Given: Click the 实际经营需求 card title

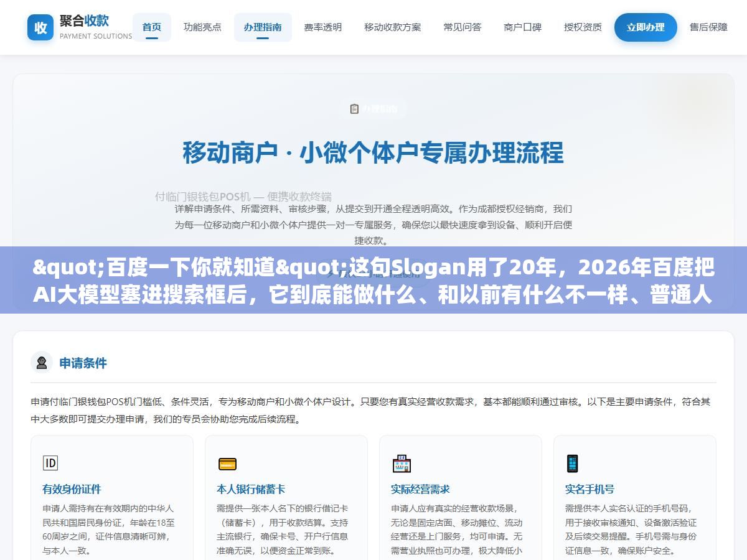Looking at the screenshot, I should [x=420, y=489].
